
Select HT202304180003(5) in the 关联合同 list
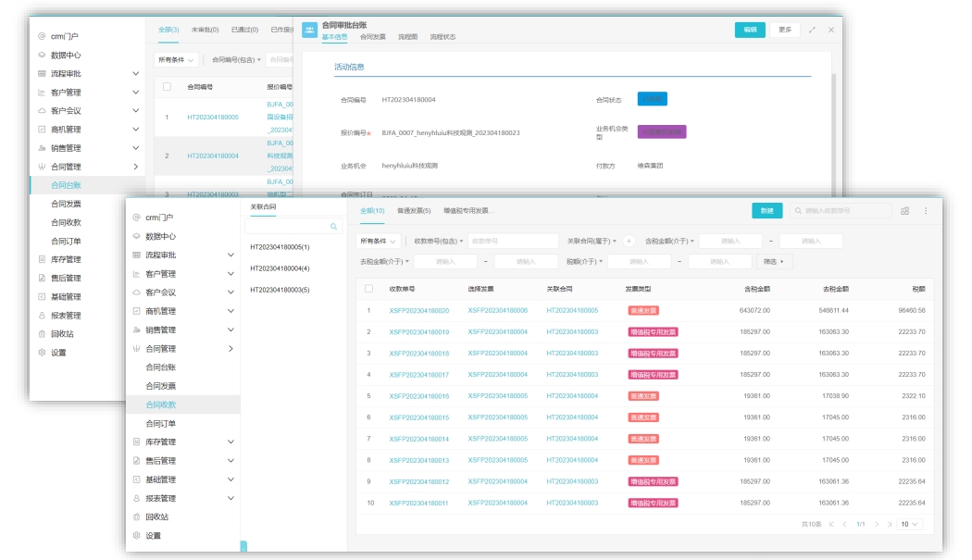(280, 290)
